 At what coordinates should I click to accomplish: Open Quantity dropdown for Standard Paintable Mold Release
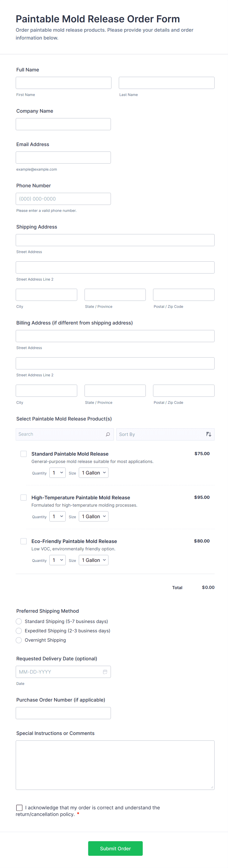coord(58,473)
